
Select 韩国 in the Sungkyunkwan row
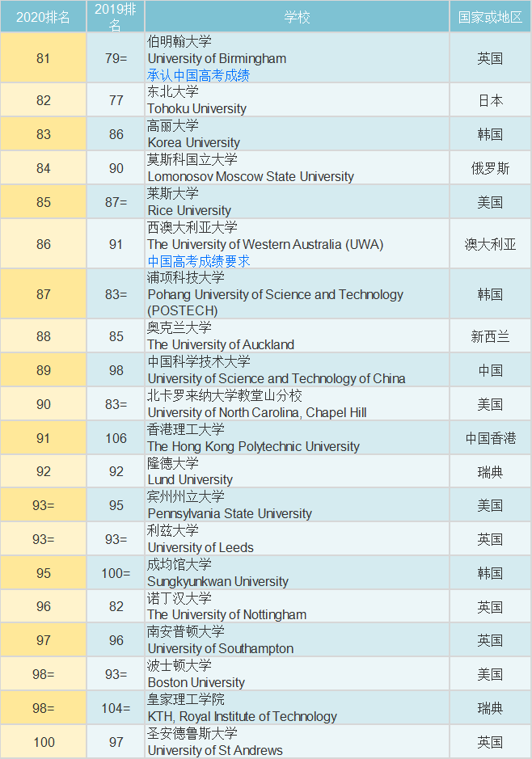pyautogui.click(x=491, y=574)
